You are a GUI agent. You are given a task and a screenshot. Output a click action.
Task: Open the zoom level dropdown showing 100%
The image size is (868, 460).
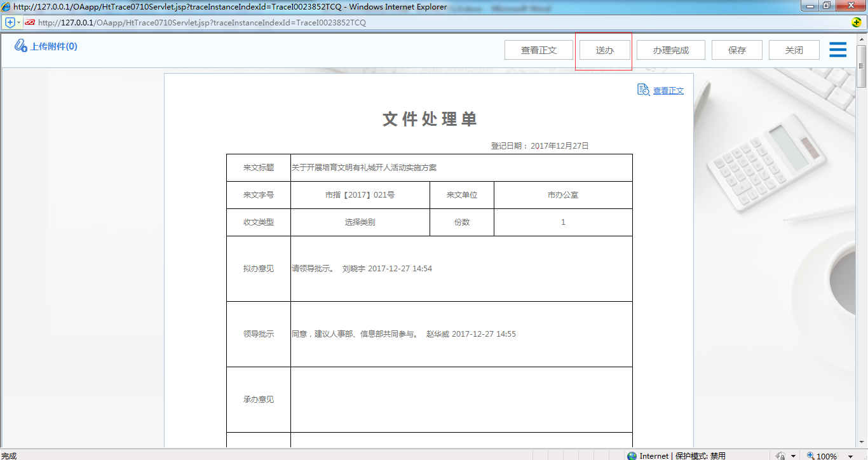tap(849, 456)
